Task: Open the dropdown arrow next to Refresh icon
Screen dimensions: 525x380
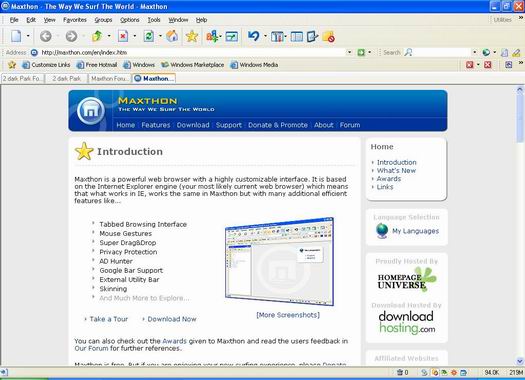Action: 160,36
